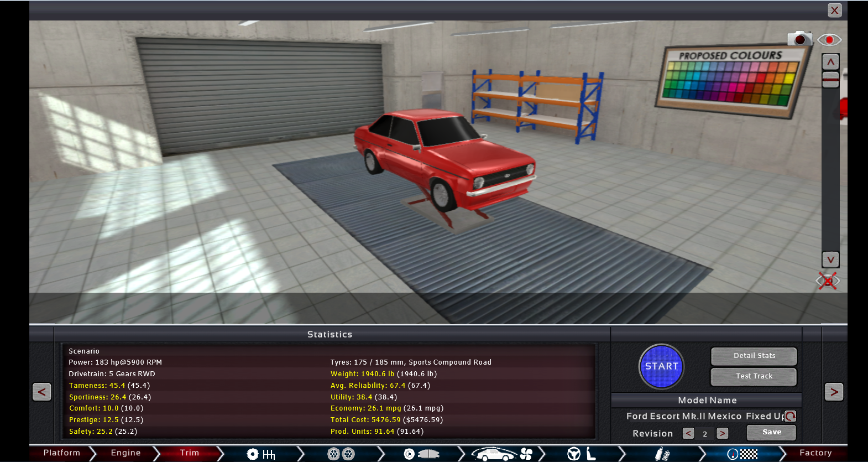The width and height of the screenshot is (868, 462).
Task: Click the Total Cost: 5476.59 statistic
Action: point(386,420)
